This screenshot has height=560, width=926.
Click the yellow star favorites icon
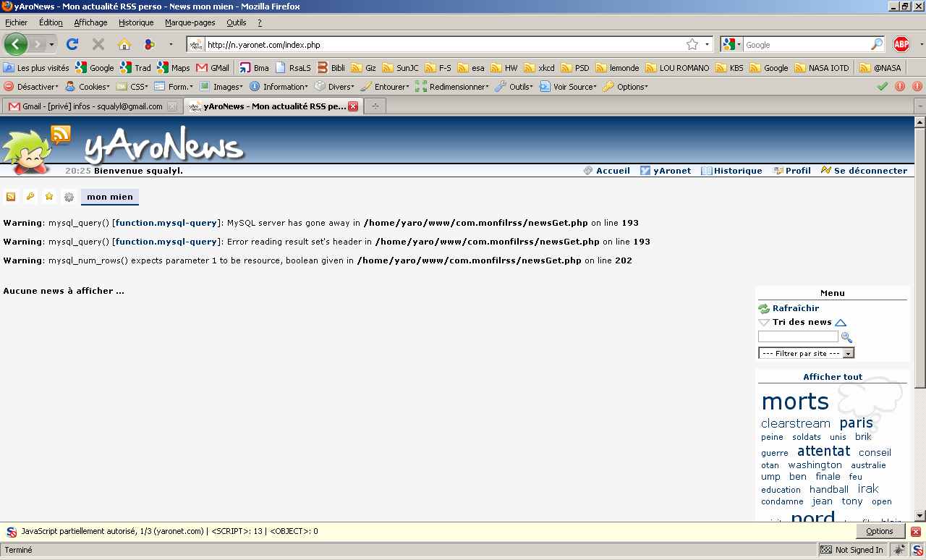[x=49, y=197]
